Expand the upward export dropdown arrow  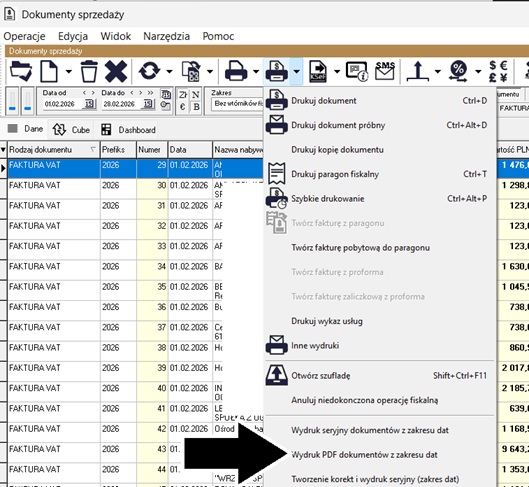[437, 71]
